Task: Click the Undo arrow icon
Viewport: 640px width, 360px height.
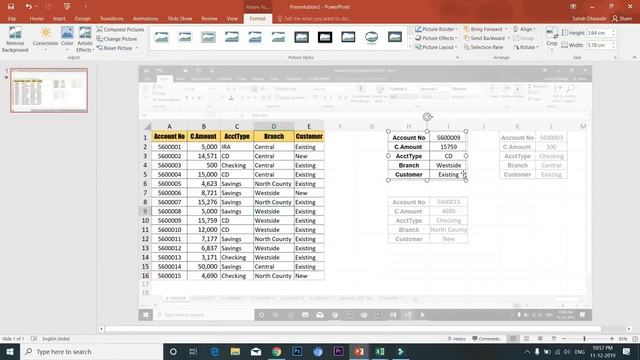Action: point(28,7)
